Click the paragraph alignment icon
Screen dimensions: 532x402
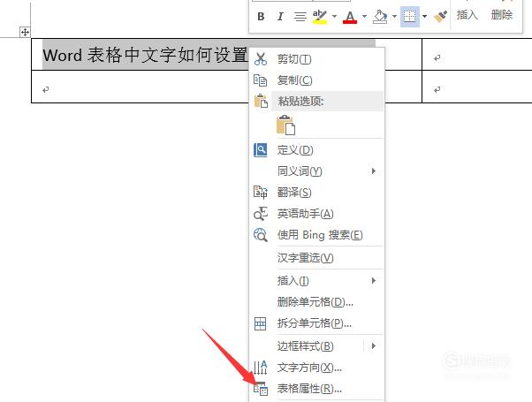[300, 16]
